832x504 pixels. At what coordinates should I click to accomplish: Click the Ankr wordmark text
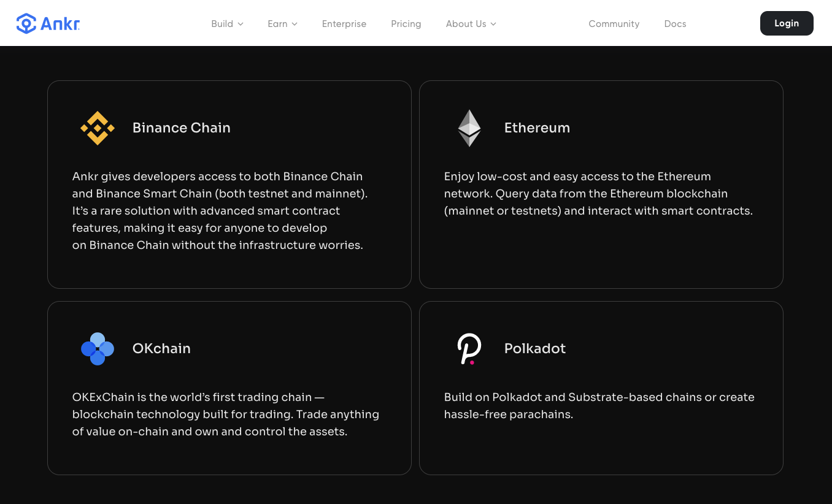coord(60,24)
